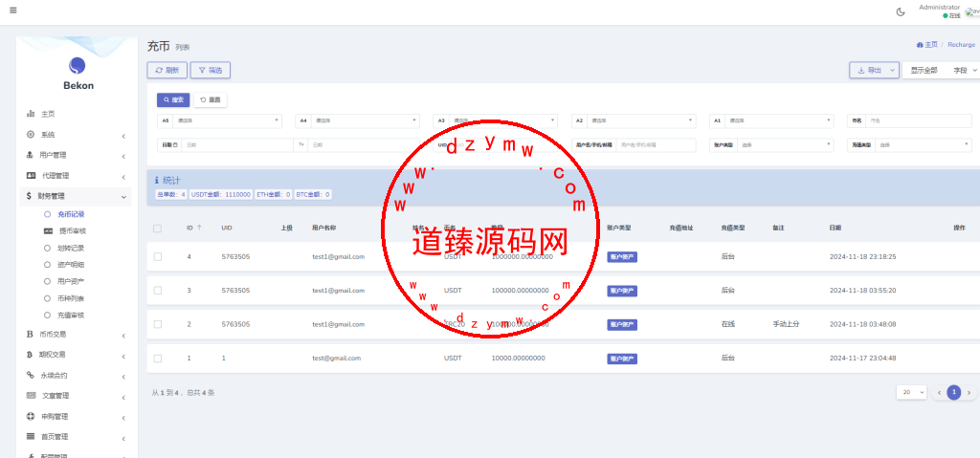Click previous page arrow in pagination
This screenshot has width=980, height=458.
point(938,392)
